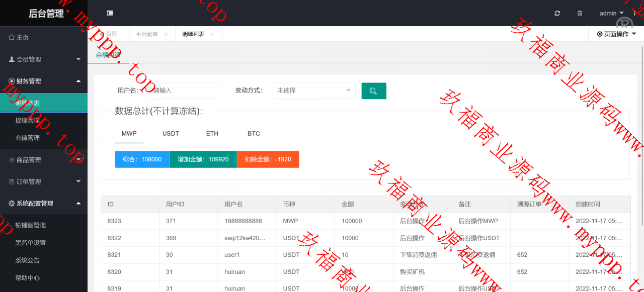Collapse 财务管理 sidebar menu
The width and height of the screenshot is (644, 292).
[x=44, y=81]
